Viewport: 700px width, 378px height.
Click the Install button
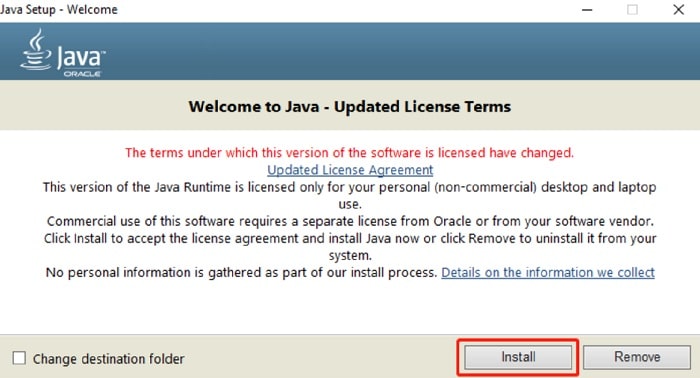point(518,357)
